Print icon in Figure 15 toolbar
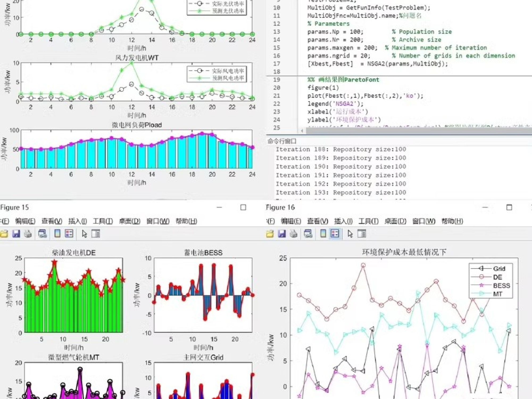 (28, 234)
